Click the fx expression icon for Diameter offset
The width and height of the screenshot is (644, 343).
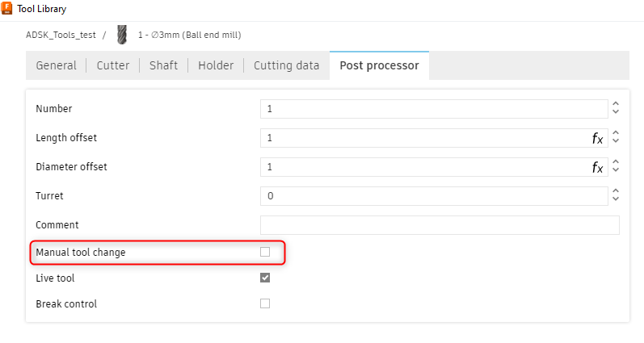pos(597,167)
